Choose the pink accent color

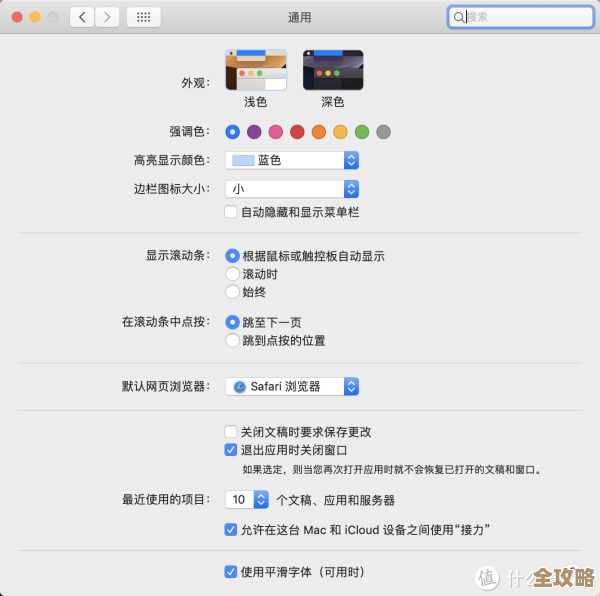pyautogui.click(x=276, y=132)
